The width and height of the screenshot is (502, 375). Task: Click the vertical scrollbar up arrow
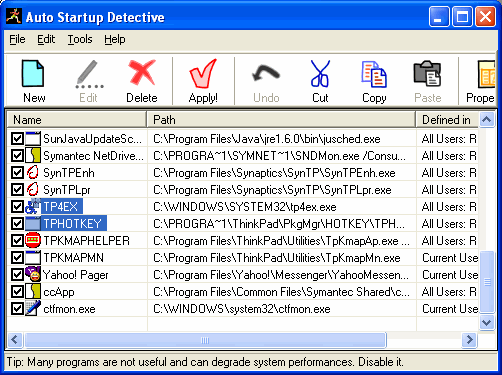(487, 119)
